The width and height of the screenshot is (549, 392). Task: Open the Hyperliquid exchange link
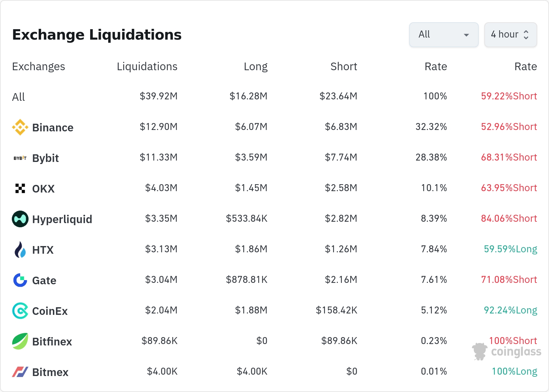(62, 219)
